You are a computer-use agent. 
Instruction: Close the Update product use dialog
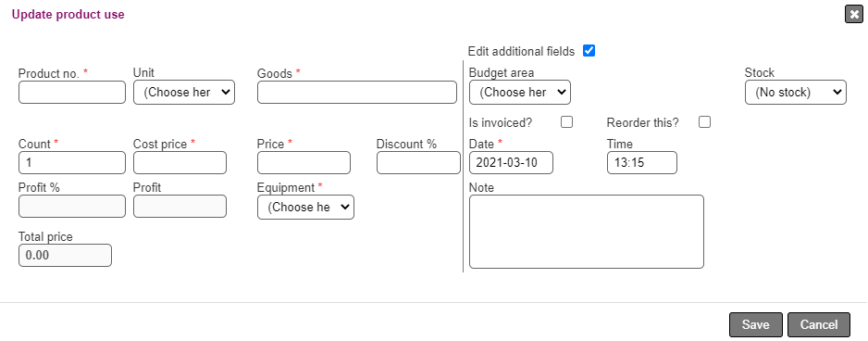coord(853,14)
